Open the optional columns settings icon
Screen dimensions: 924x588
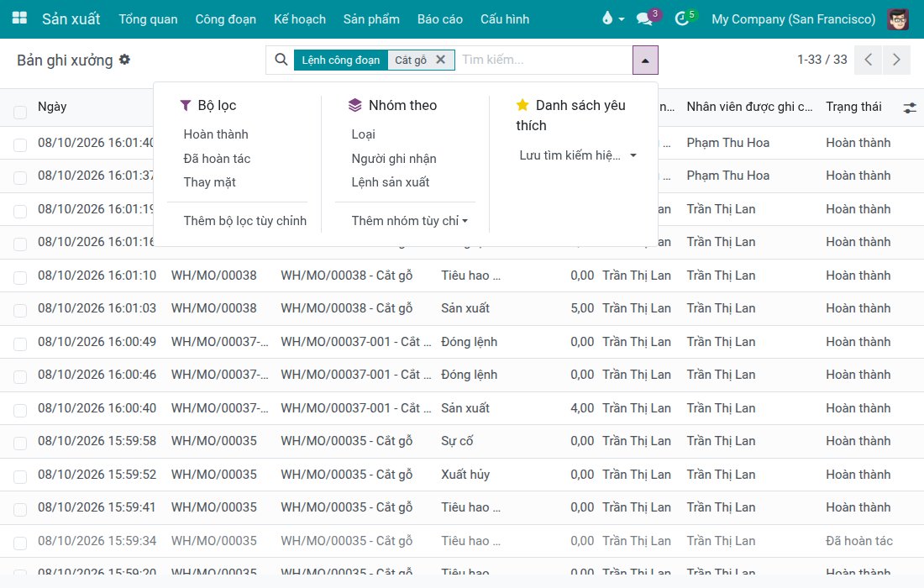(x=909, y=108)
